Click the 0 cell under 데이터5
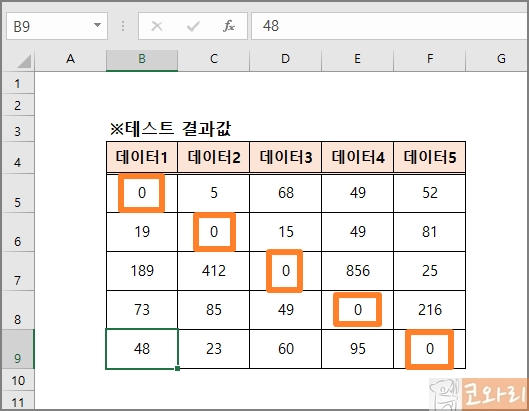The image size is (529, 411). point(429,349)
